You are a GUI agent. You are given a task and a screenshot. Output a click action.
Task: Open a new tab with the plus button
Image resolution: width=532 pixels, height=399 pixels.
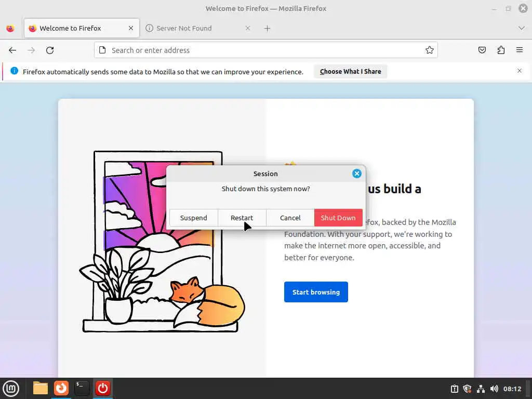[268, 29]
